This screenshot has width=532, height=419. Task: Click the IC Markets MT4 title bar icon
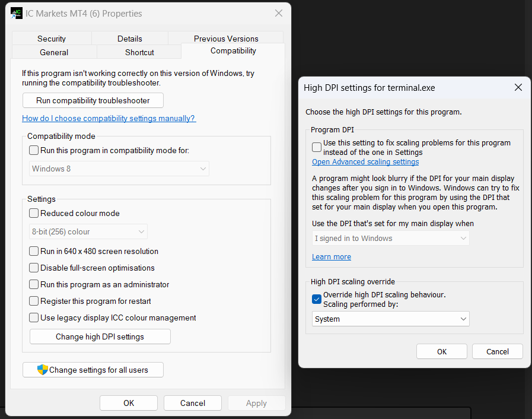(16, 13)
